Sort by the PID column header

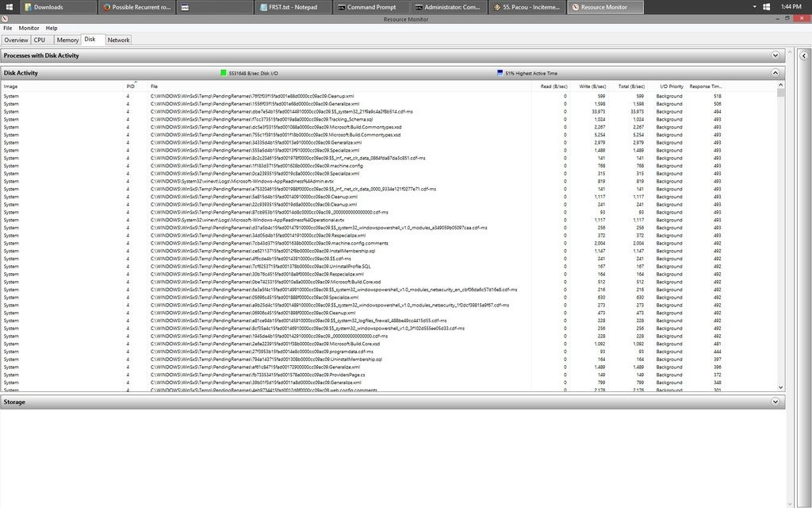[x=136, y=87]
